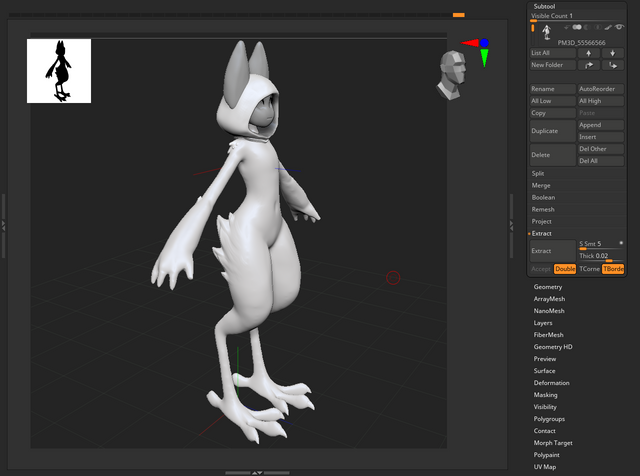Expand the Split section

point(538,173)
